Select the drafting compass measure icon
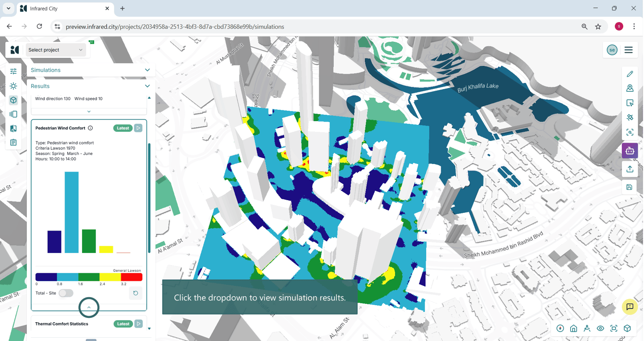Viewport: 644px width, 341px height. [587, 328]
